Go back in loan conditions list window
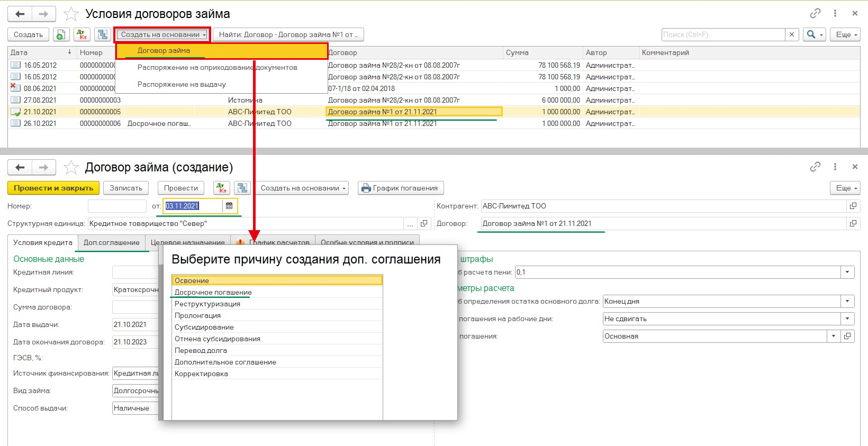868x446 pixels. 20,14
